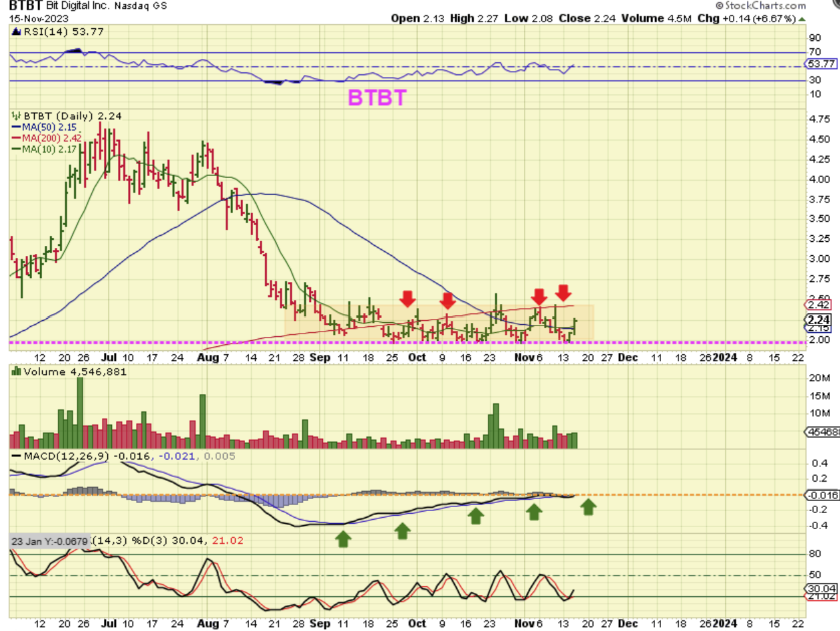Click the red 21.02 stochastic value tag
The image size is (840, 631).
pos(819,596)
